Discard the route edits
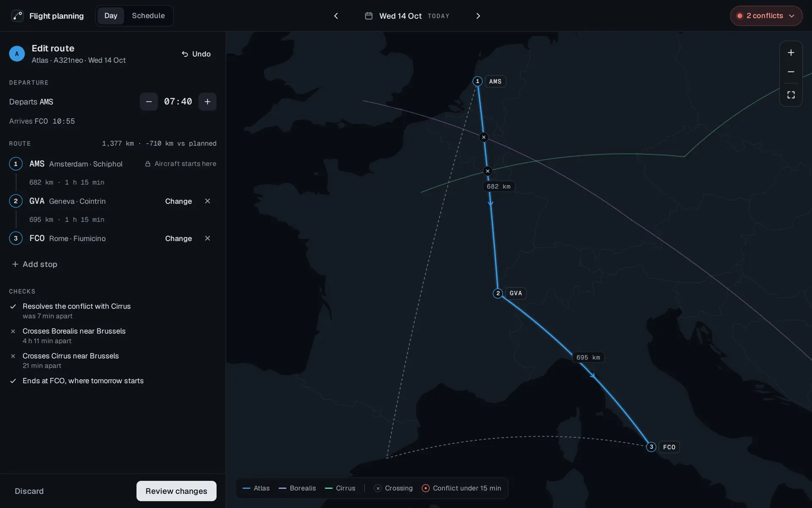 coord(29,491)
